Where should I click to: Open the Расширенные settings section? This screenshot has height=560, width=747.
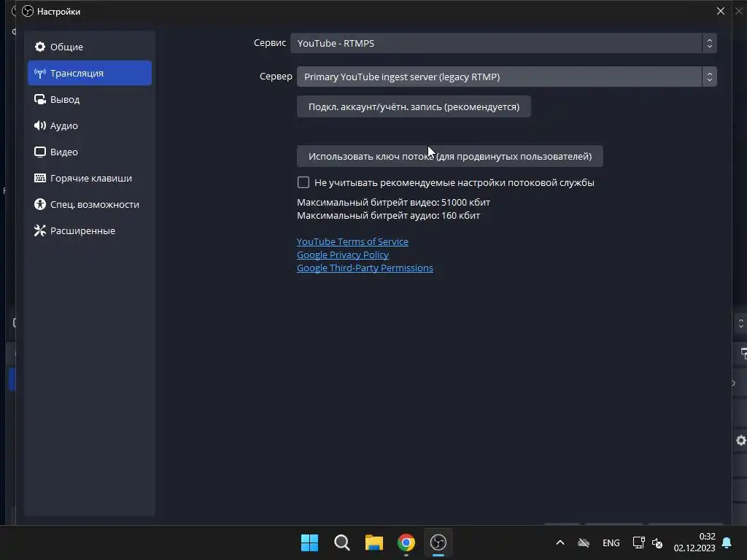90,230
